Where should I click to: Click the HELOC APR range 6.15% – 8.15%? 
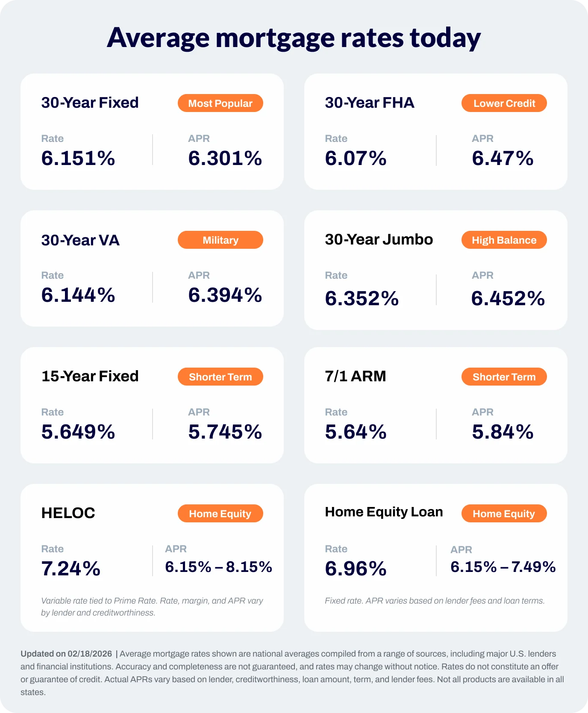(x=218, y=567)
